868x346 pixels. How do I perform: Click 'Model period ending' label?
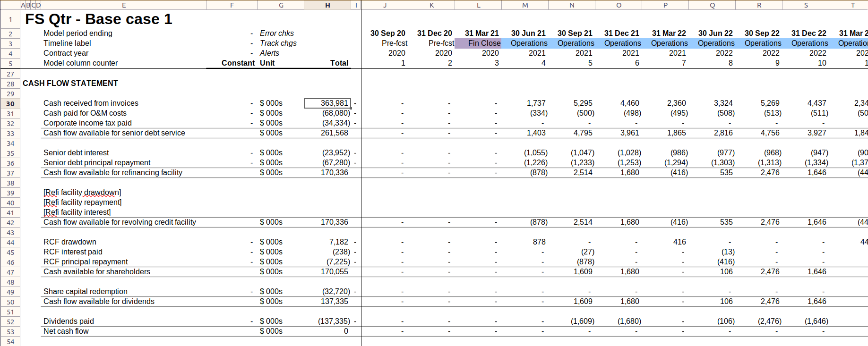point(78,34)
